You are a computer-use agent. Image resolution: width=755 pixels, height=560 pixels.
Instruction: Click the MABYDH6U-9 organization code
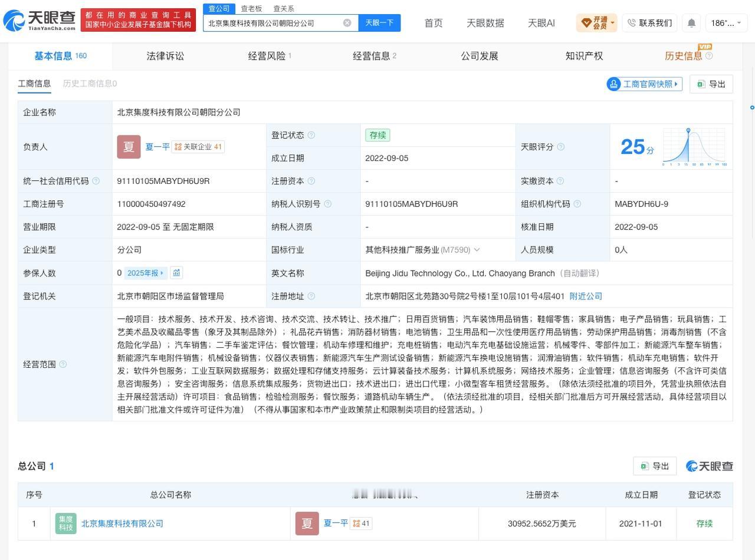641,204
